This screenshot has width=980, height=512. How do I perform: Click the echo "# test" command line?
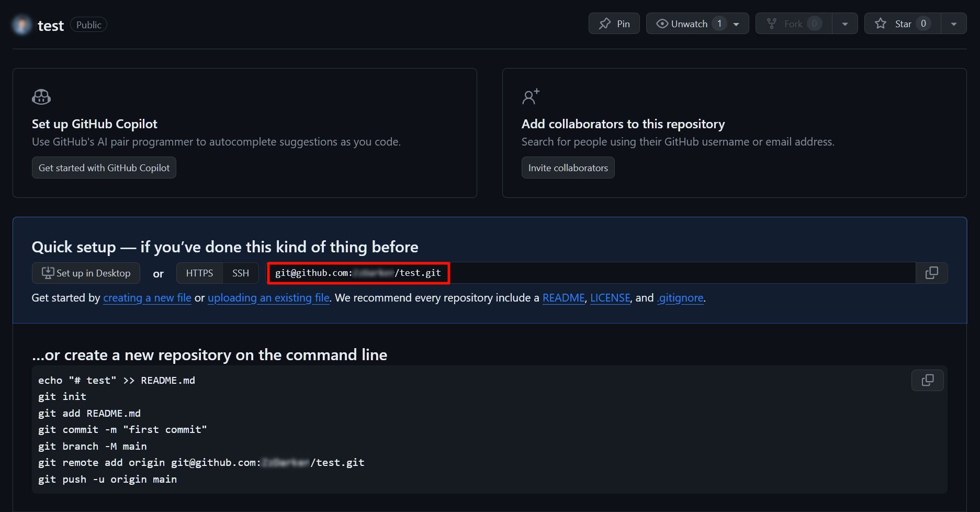117,380
